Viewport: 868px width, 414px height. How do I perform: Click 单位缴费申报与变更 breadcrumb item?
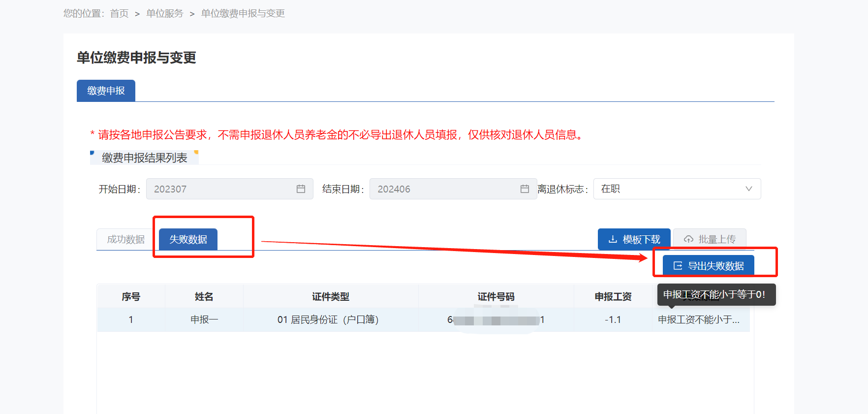pos(243,14)
